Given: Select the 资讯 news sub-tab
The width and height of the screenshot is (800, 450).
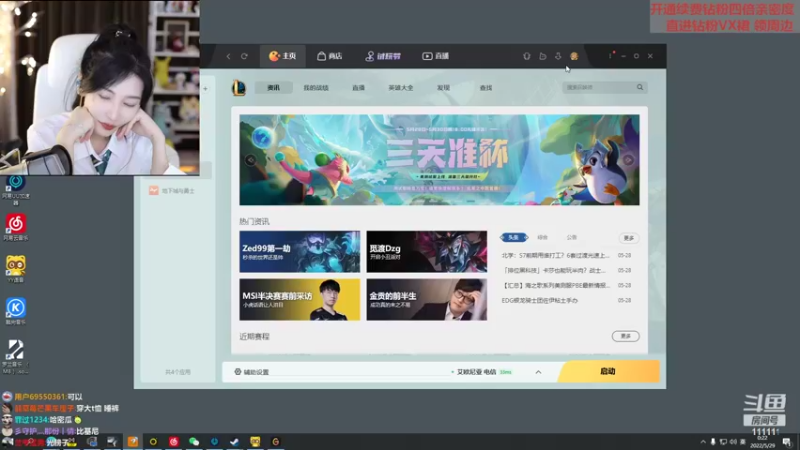Looking at the screenshot, I should click(273, 88).
